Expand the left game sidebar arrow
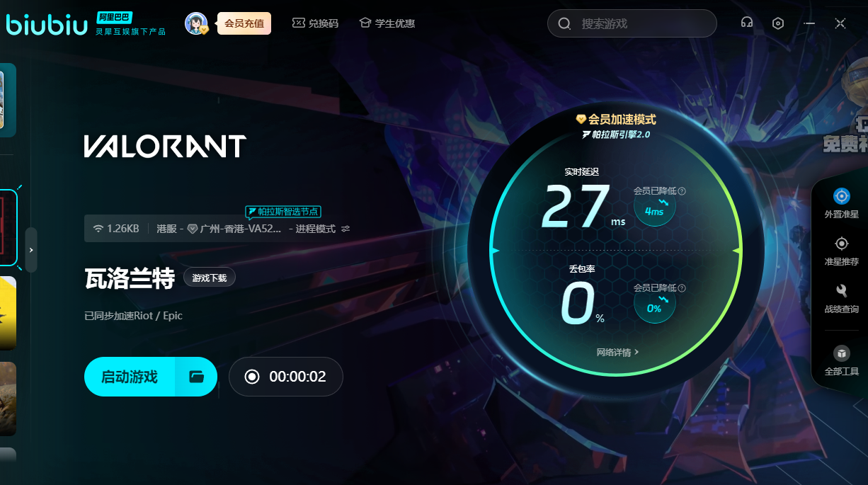The image size is (868, 485). coord(31,250)
